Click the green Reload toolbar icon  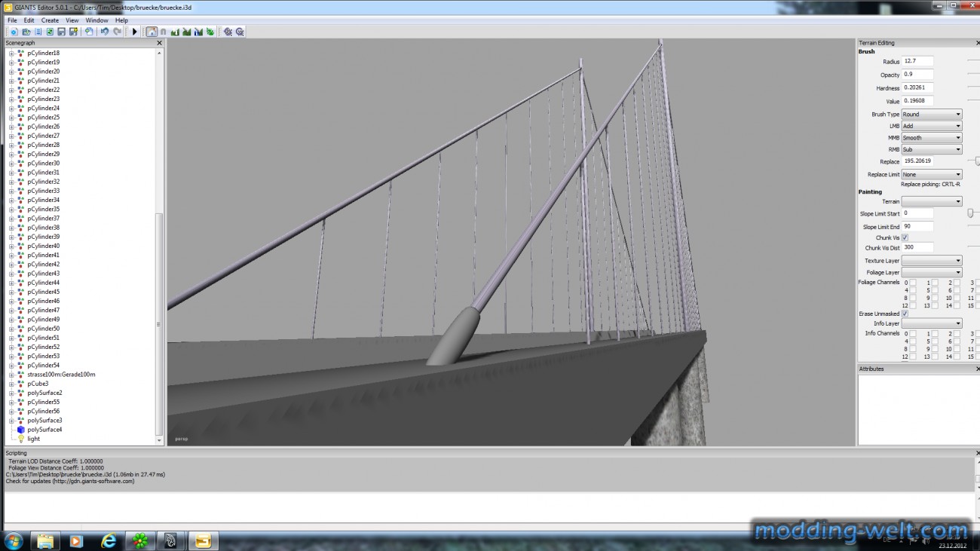[x=50, y=32]
